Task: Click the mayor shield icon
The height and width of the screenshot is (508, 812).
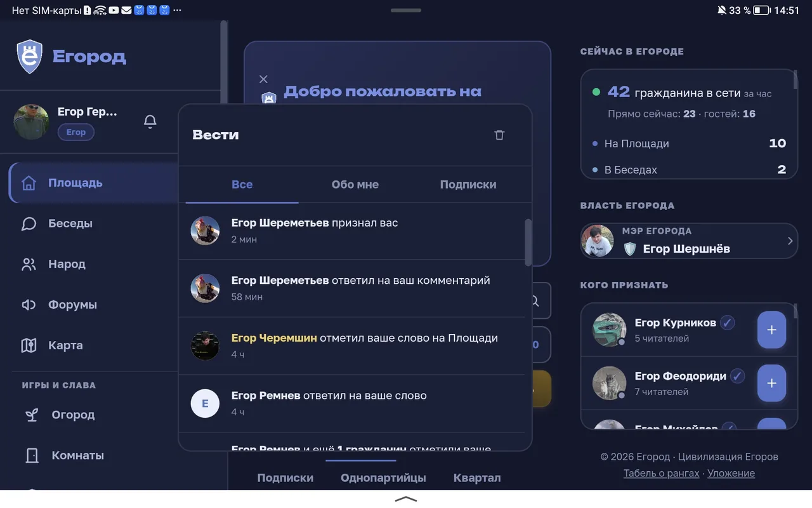Action: point(630,249)
